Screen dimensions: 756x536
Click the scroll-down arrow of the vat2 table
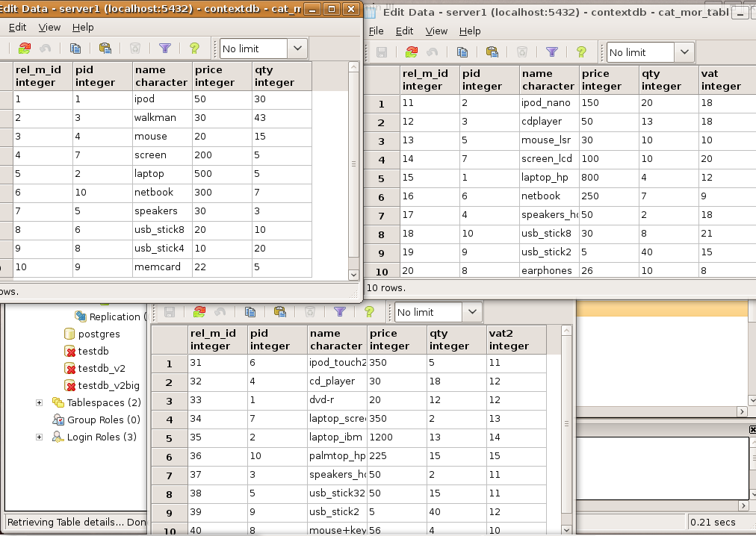click(x=567, y=530)
